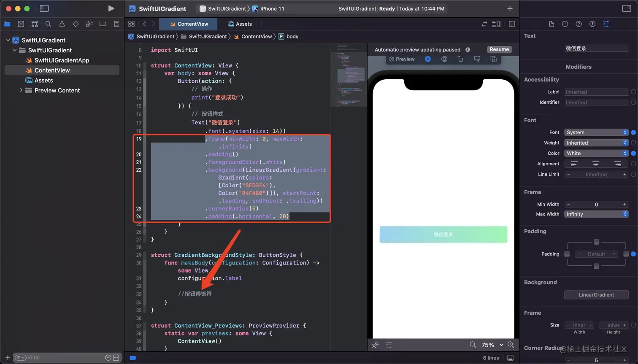This screenshot has height=364, width=638.
Task: Zoom in the preview canvas
Action: 511,345
